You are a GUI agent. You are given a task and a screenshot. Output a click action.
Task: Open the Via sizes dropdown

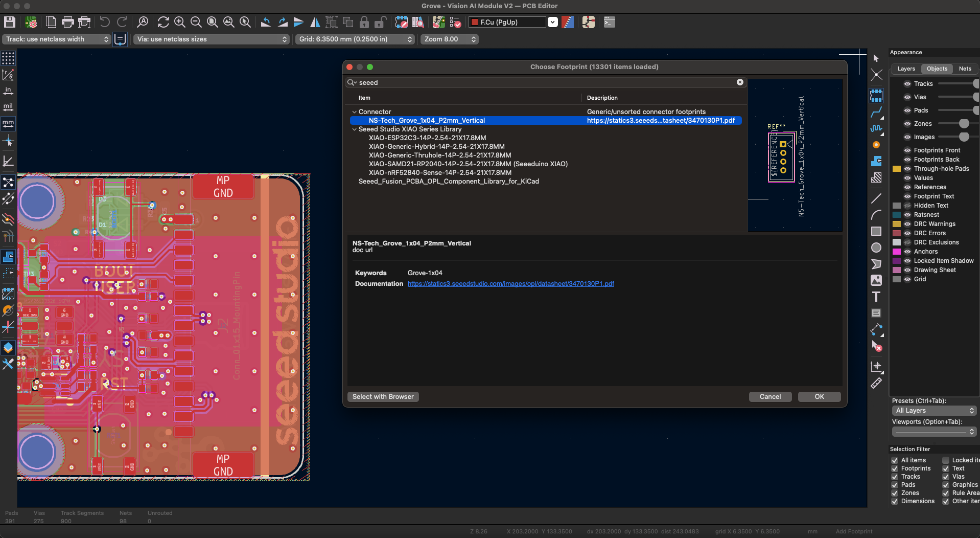pos(212,39)
